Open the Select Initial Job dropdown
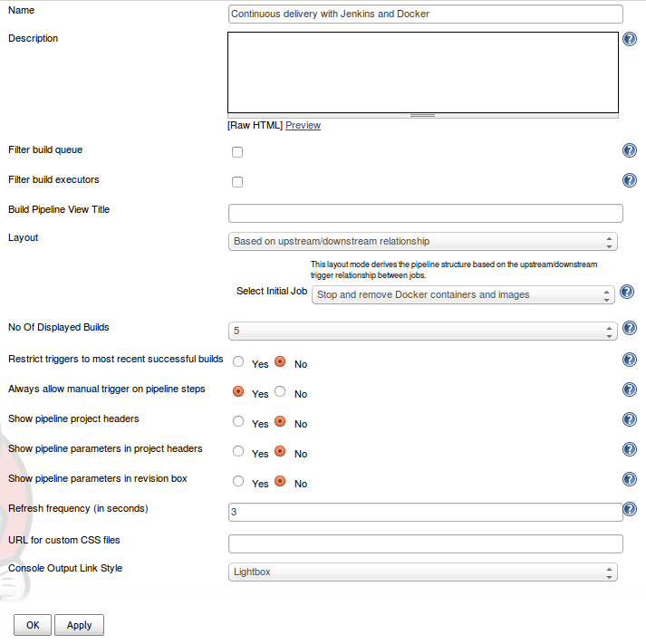Image resolution: width=646 pixels, height=644 pixels. click(x=463, y=294)
